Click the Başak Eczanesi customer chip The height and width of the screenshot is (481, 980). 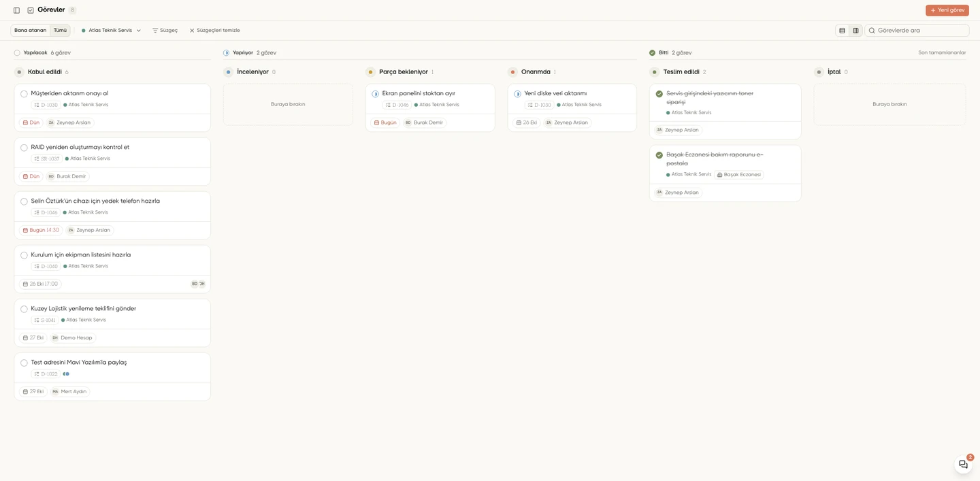738,175
